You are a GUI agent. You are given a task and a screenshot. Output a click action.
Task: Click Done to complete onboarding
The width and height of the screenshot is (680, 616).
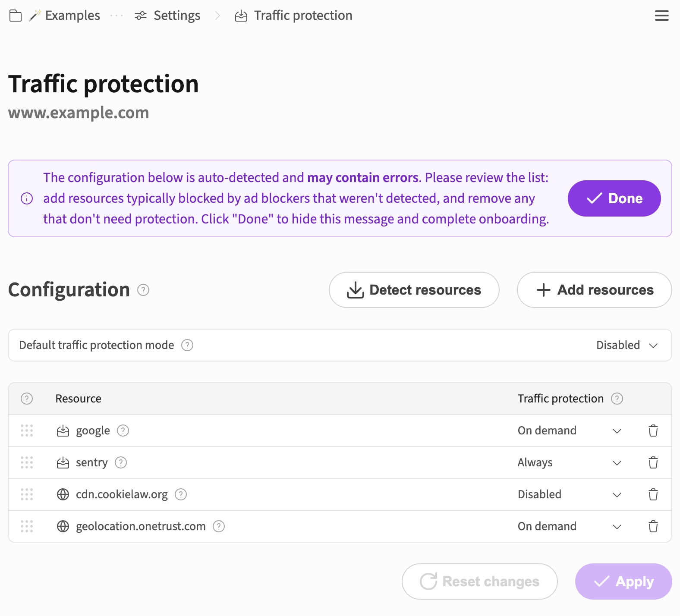tap(614, 198)
